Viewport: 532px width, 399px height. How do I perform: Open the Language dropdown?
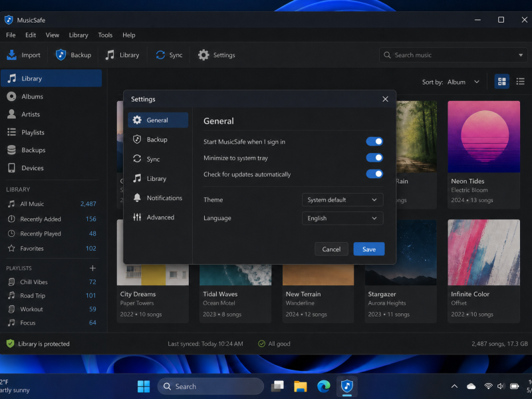342,218
